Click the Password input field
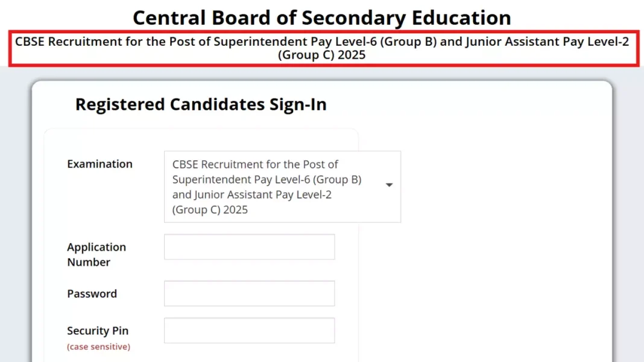 tap(249, 293)
